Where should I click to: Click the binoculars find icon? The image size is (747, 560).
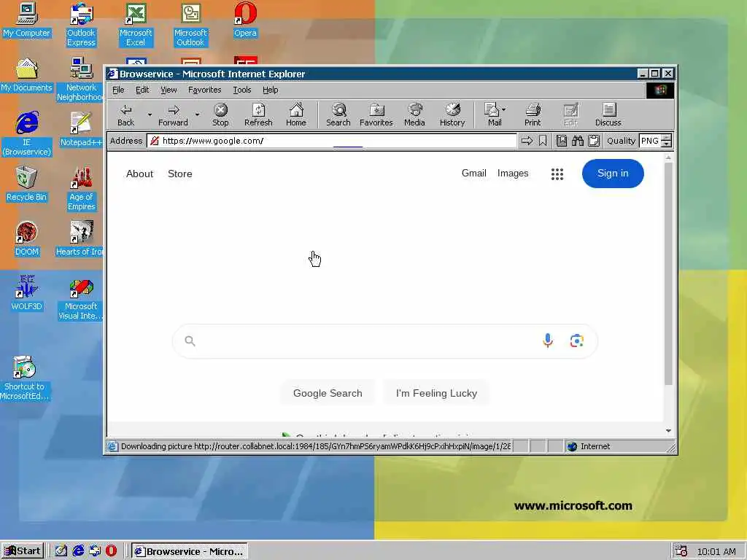click(x=578, y=141)
